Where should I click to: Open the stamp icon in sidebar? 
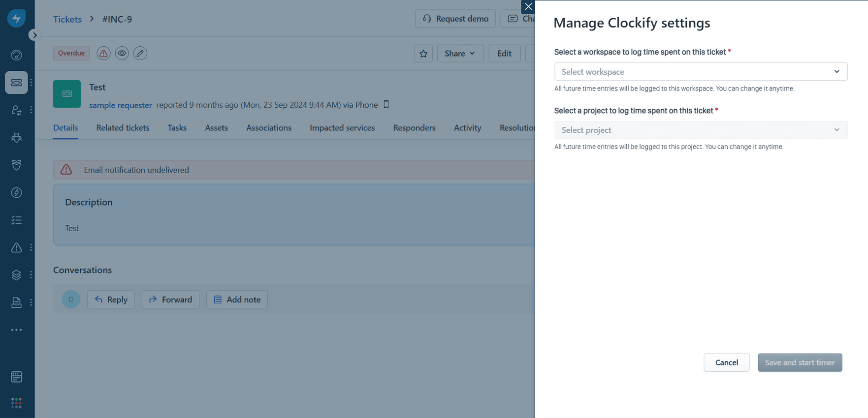pos(17,302)
